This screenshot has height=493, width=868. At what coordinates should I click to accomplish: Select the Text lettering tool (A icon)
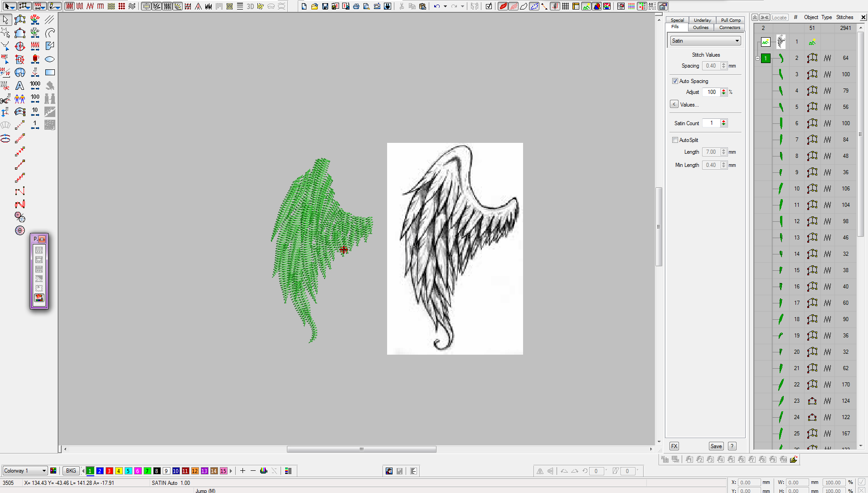click(x=19, y=86)
